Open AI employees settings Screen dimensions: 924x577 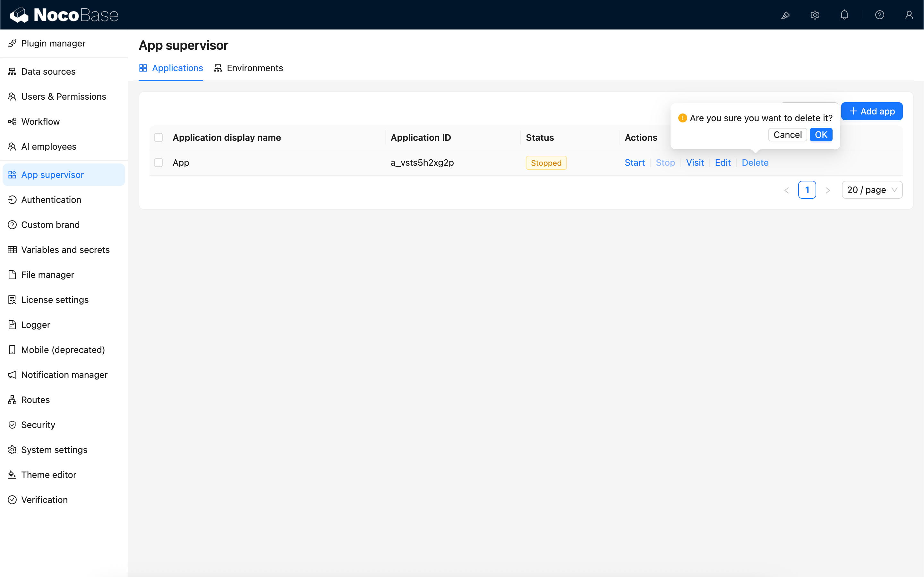coord(48,146)
